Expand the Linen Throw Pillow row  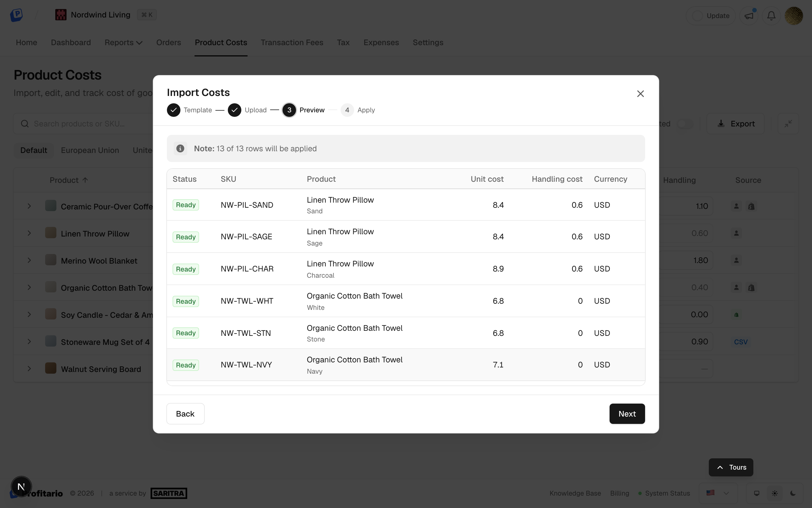pos(29,233)
